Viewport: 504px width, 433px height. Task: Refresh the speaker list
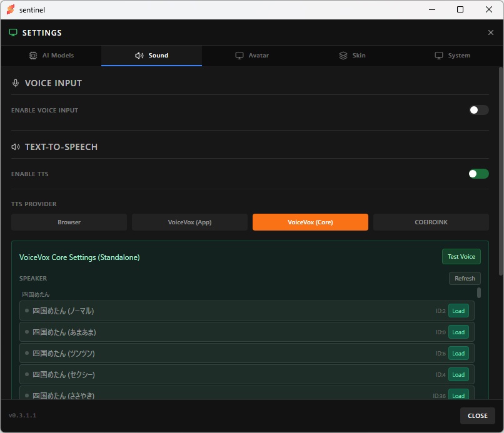(x=465, y=279)
